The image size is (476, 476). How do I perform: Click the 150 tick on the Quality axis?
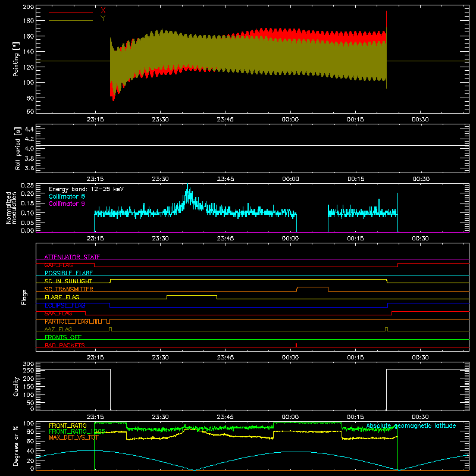click(28, 387)
